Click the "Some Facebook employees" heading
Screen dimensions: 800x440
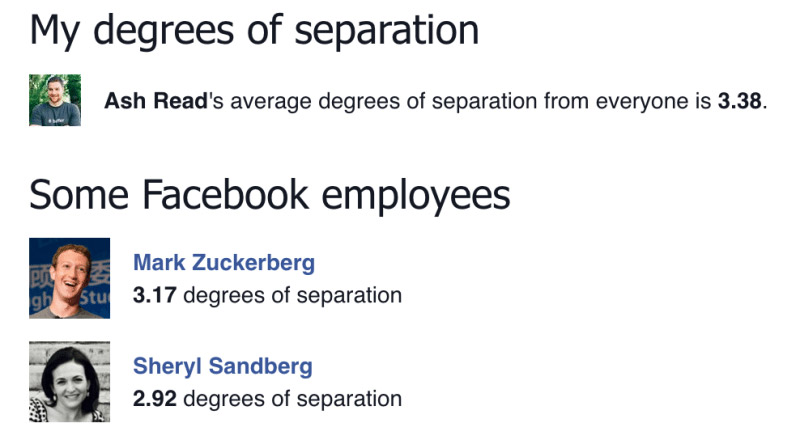pos(270,194)
